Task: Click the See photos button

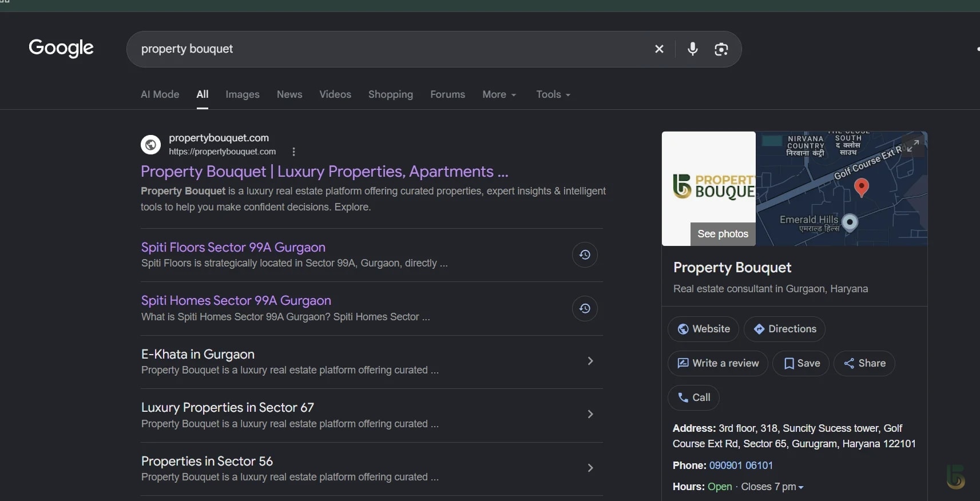Action: click(723, 234)
